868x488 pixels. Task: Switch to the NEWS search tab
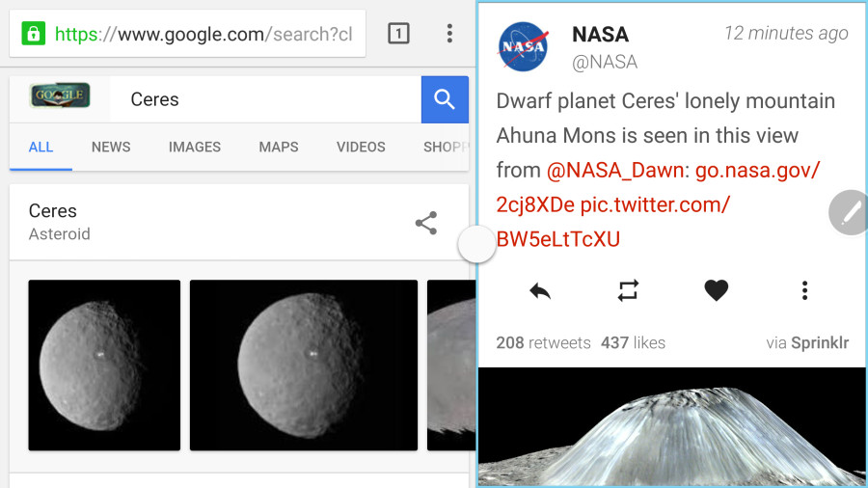[111, 147]
